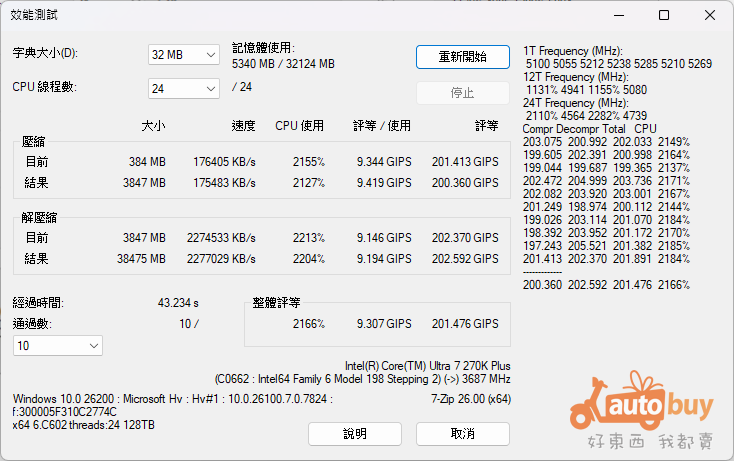
Task: Open help with the 說明 button
Action: (355, 433)
